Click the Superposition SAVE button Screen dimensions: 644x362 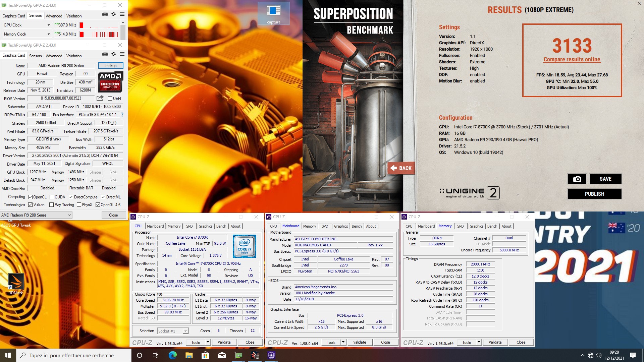pyautogui.click(x=605, y=179)
